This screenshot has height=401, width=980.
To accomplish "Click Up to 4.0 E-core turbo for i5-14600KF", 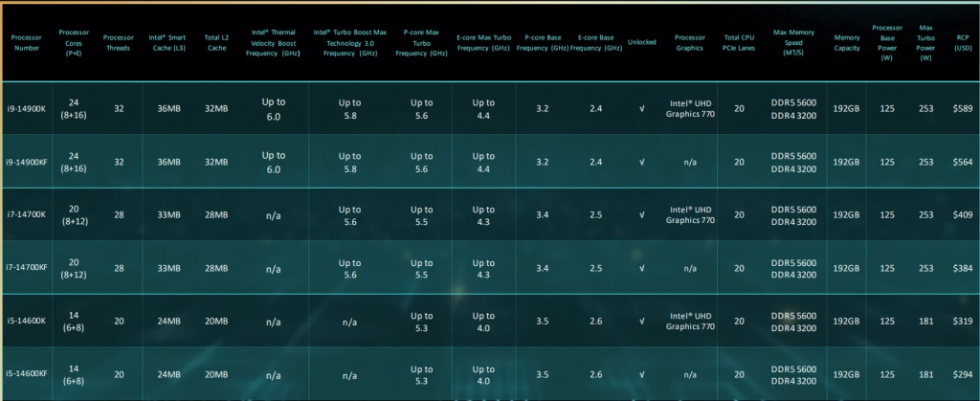I will (x=483, y=375).
